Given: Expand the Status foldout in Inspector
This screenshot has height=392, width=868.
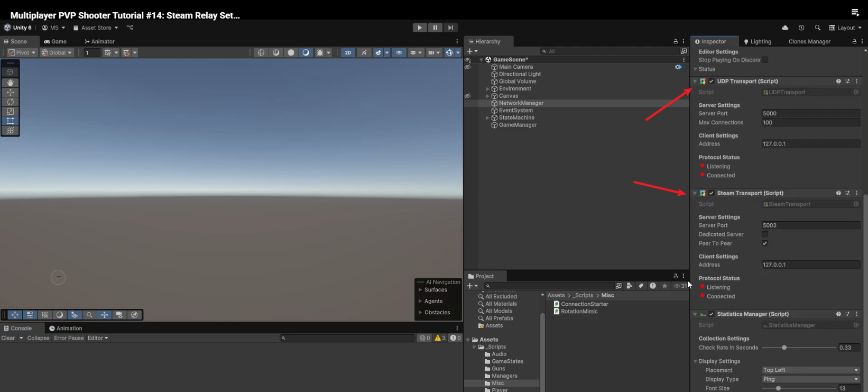Looking at the screenshot, I should click(695, 69).
